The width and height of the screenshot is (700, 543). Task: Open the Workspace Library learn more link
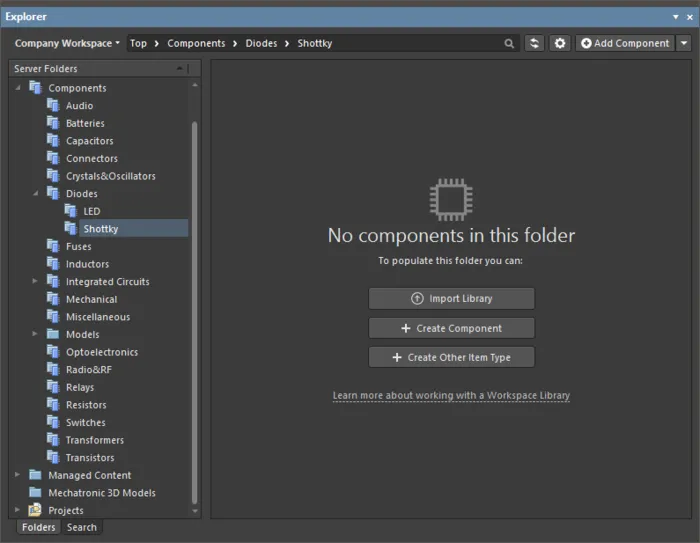pyautogui.click(x=451, y=396)
